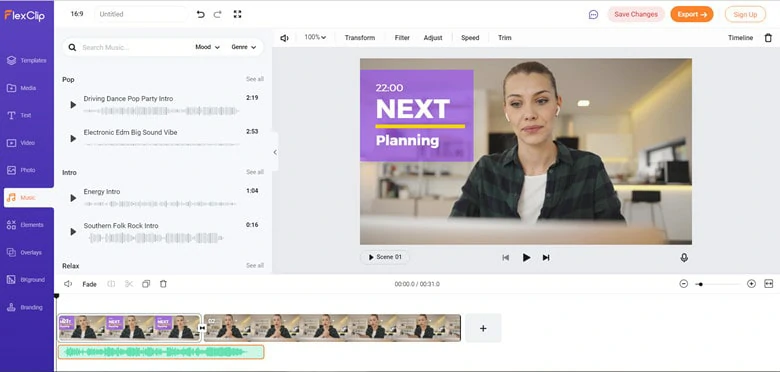Open the Filter tool
780x372 pixels.
[402, 38]
